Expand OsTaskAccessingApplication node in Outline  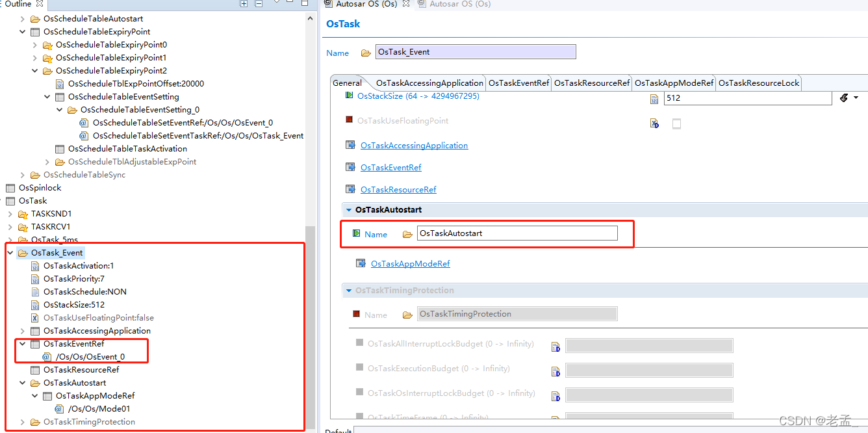[23, 331]
